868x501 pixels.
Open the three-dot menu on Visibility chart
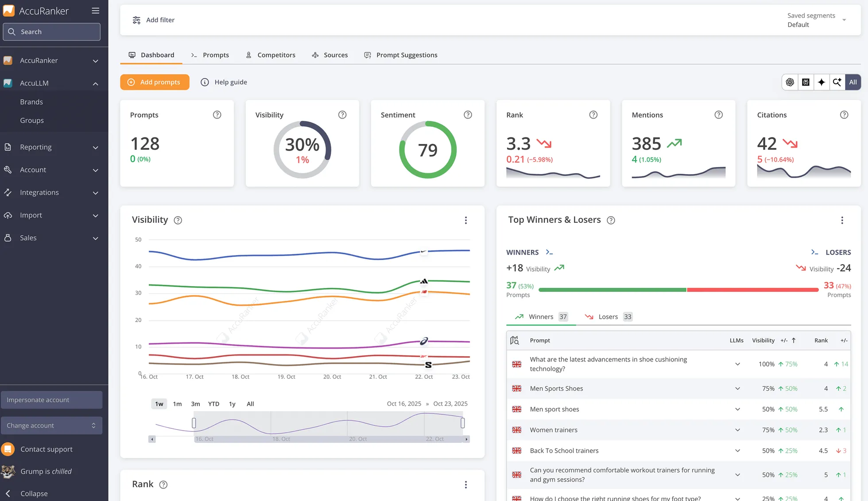point(465,220)
